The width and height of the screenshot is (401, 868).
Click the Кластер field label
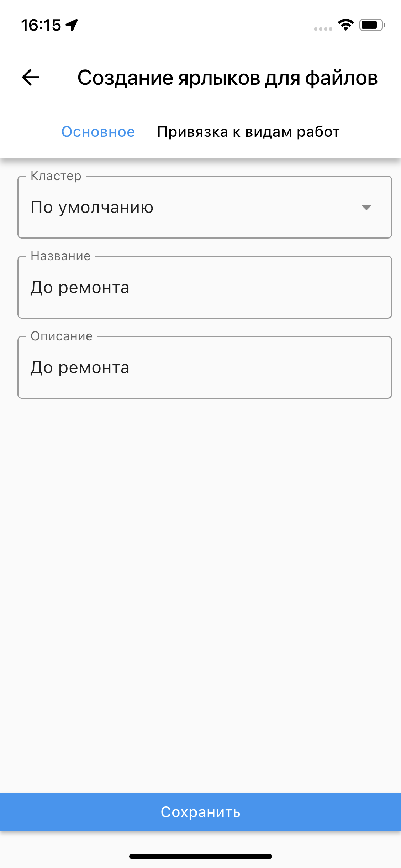56,176
